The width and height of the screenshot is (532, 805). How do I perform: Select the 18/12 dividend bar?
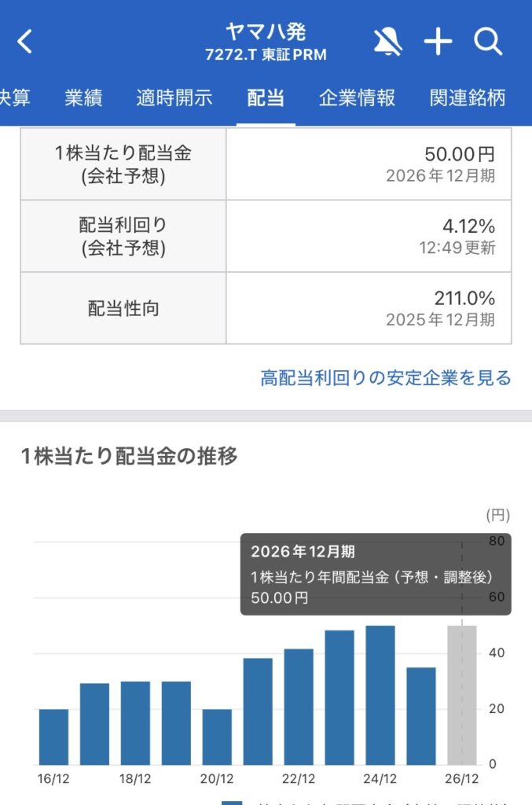coord(135,722)
